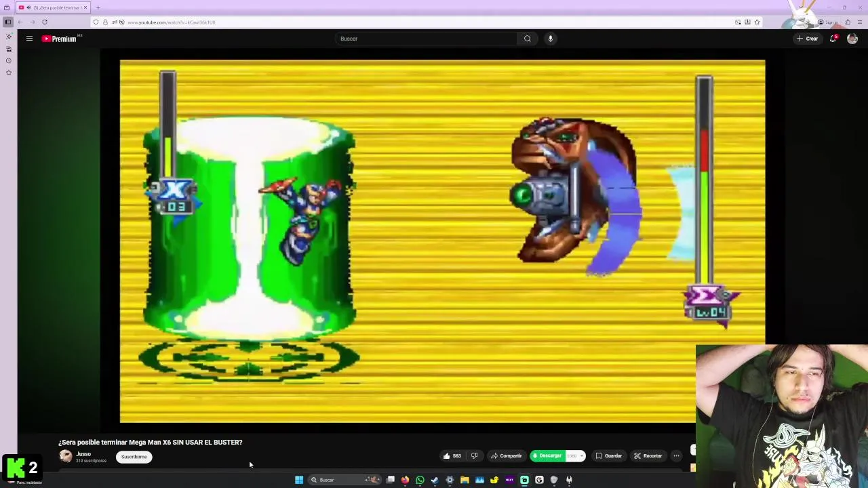Dislike the video with thumbs down
The width and height of the screenshot is (868, 488).
[474, 456]
